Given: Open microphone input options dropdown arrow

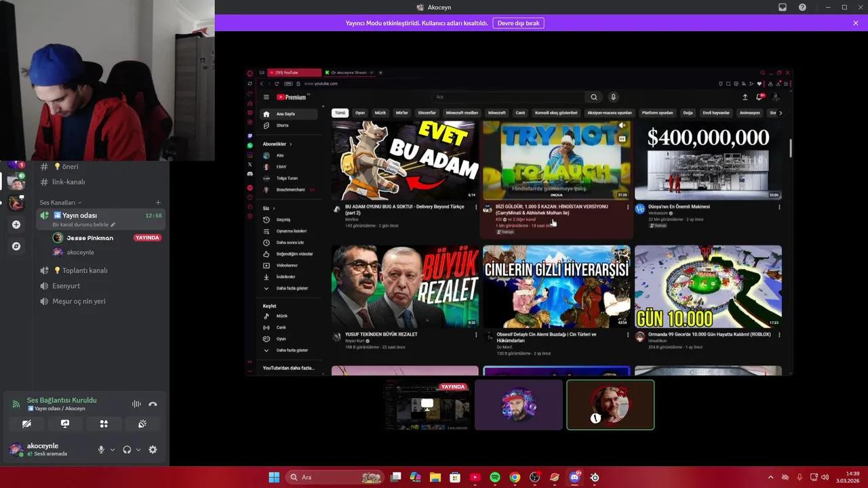Looking at the screenshot, I should pos(113,449).
